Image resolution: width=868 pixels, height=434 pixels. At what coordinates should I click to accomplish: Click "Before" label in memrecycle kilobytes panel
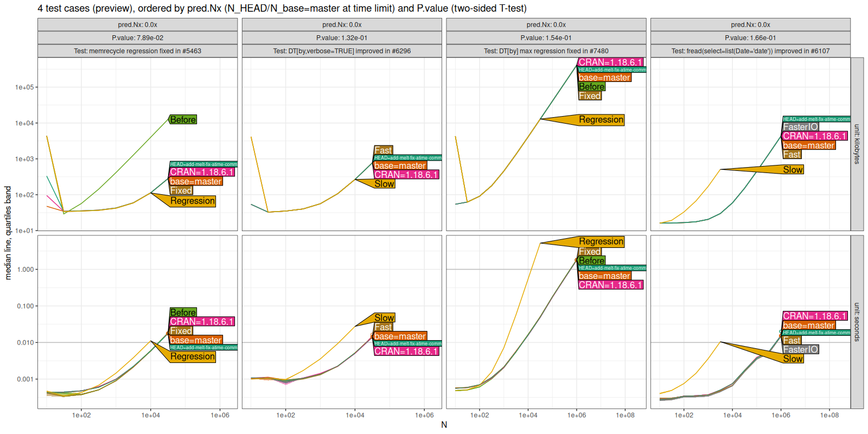[x=183, y=120]
